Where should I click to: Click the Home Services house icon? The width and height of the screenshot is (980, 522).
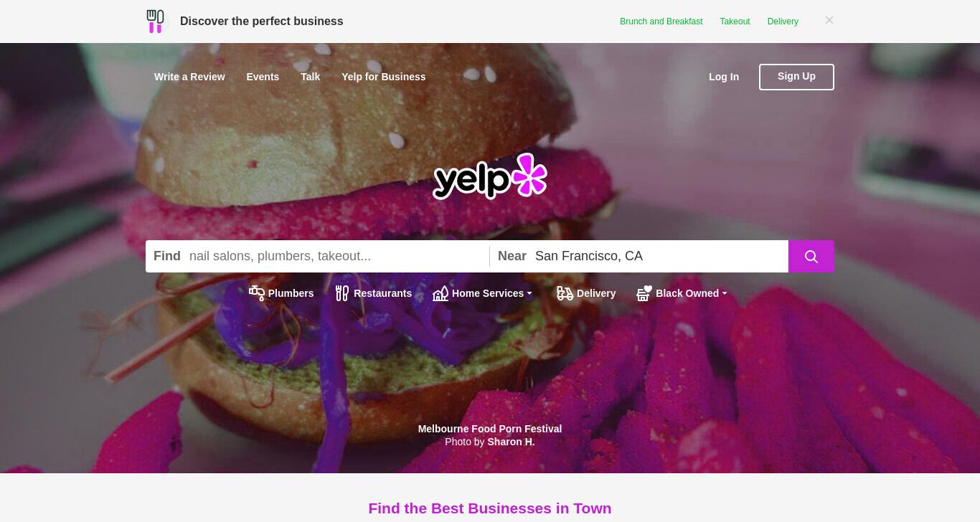click(440, 293)
